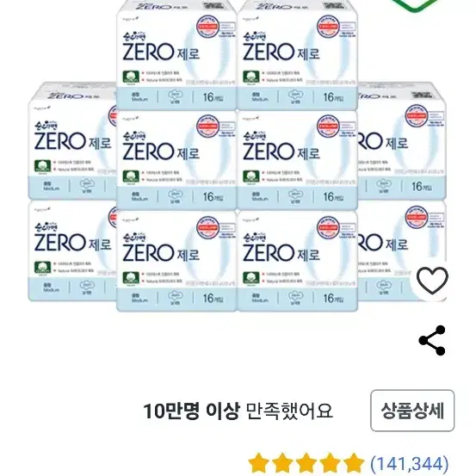476x476 pixels.
Task: Click the first yellow rating star
Action: [x=259, y=464]
